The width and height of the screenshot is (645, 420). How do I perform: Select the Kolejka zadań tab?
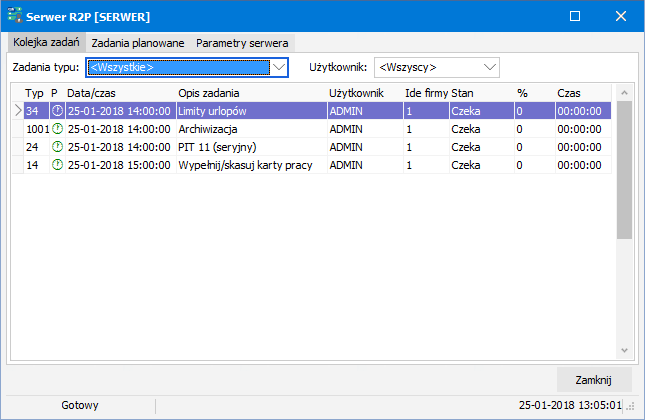46,44
